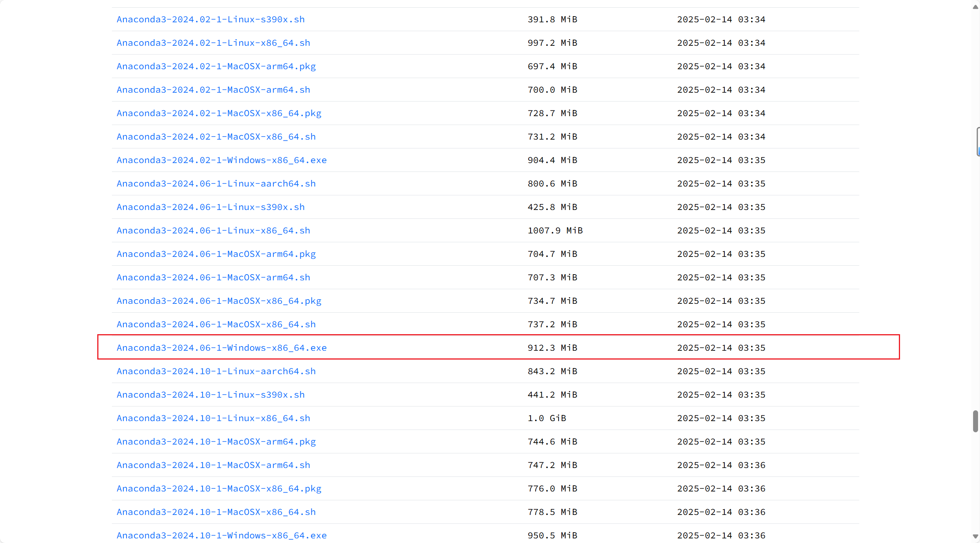Screen dimensions: 980x543
Task: Open Anaconda3-2024.10-1-MacOSX-x86_64.pkg
Action: [219, 488]
